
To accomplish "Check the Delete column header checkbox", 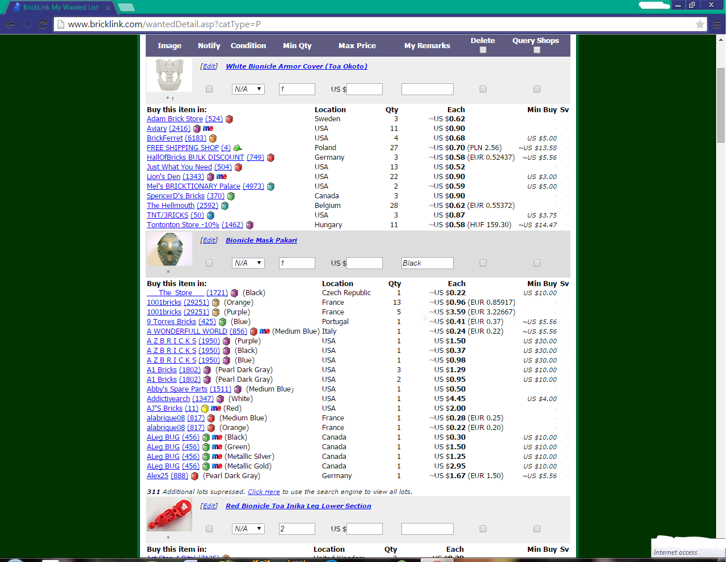I will pyautogui.click(x=483, y=50).
